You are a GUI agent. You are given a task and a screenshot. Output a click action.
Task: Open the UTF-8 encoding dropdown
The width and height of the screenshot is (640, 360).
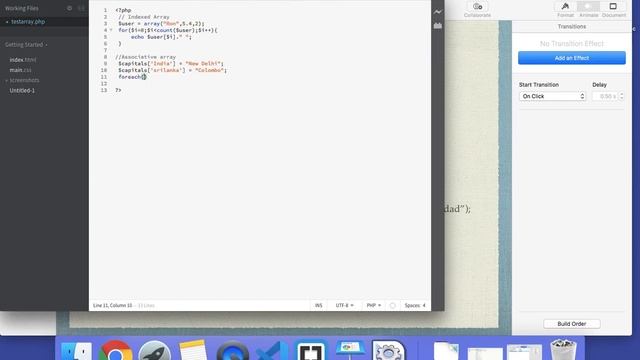tap(344, 305)
